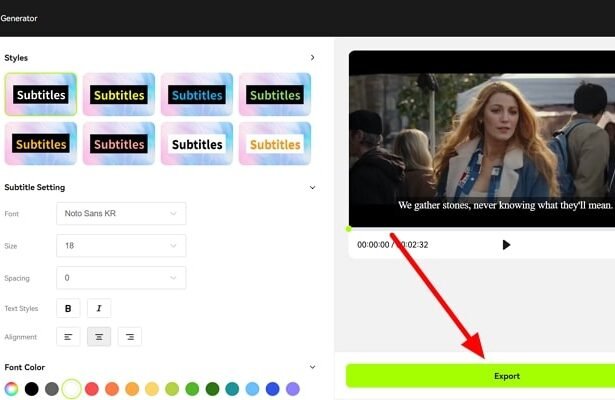Collapse the Font Color section
The height and width of the screenshot is (400, 615).
click(x=312, y=367)
